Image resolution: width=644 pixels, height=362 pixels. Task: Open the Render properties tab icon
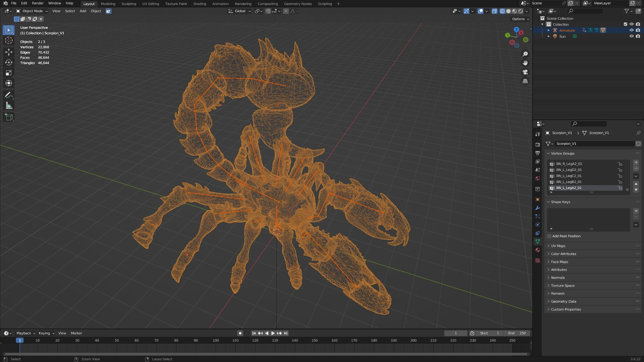click(538, 144)
